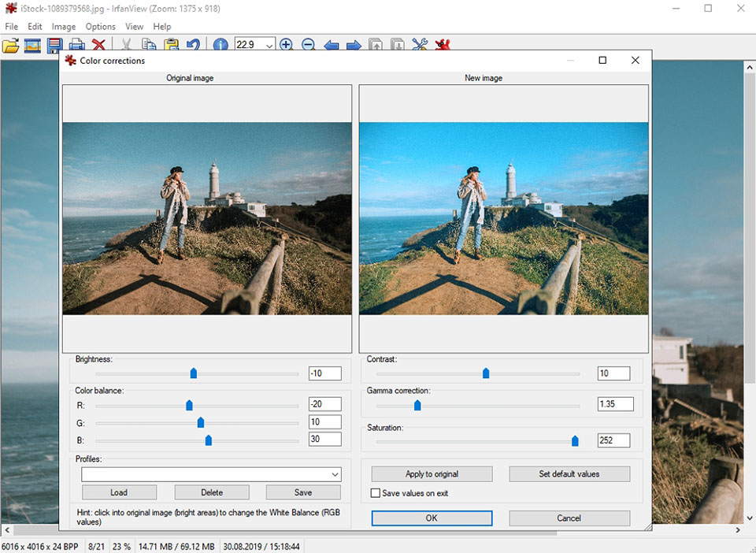Go to next image arrow icon
This screenshot has width=756, height=553.
(x=354, y=46)
